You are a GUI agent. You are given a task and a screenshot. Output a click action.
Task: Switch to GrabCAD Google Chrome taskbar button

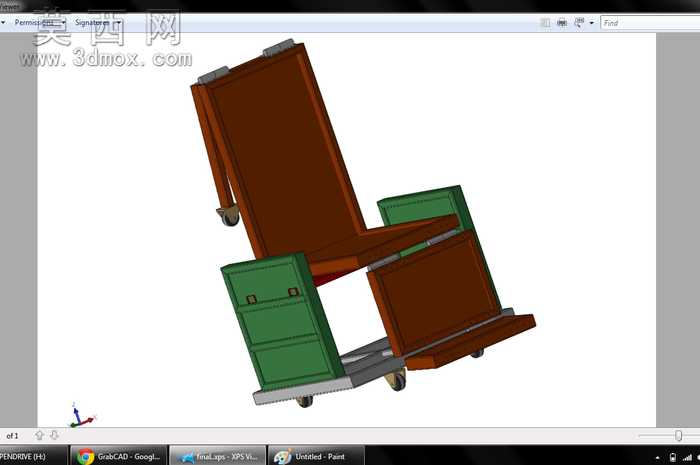[118, 457]
